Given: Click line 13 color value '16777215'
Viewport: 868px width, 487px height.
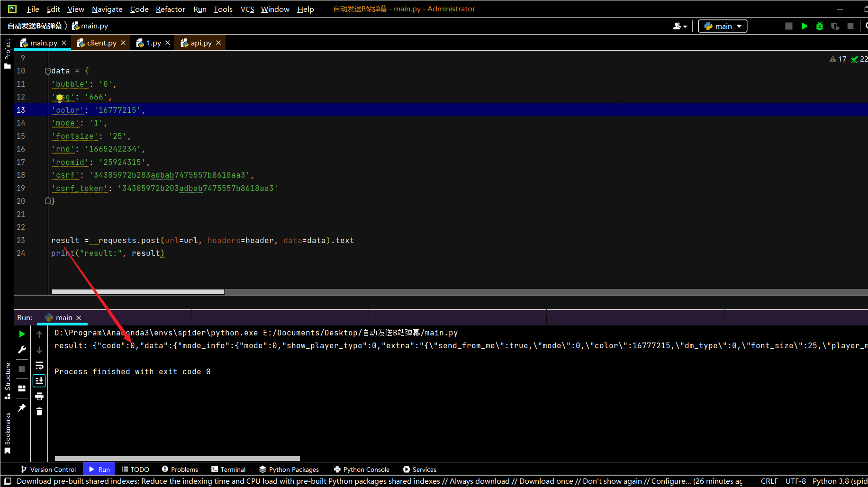Looking at the screenshot, I should [117, 110].
